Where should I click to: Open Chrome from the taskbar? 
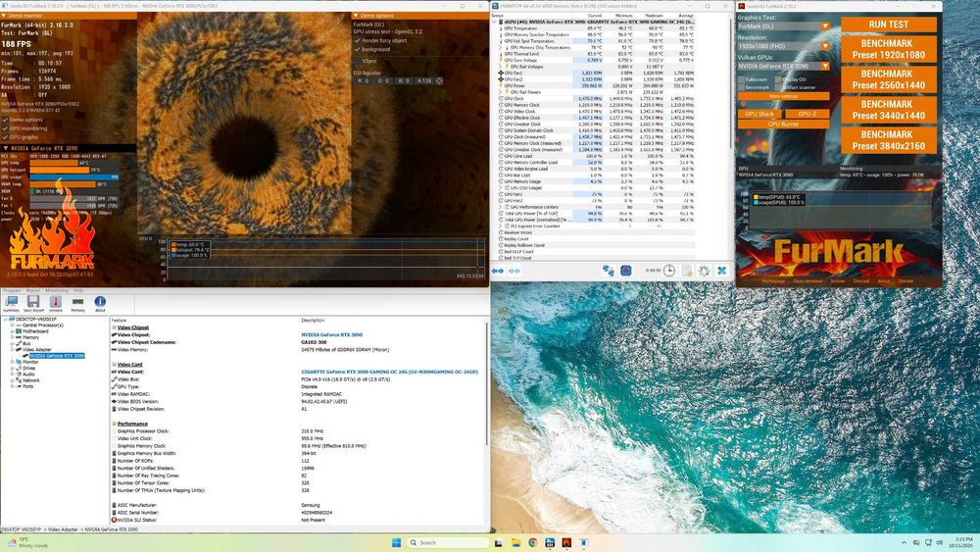[x=532, y=542]
